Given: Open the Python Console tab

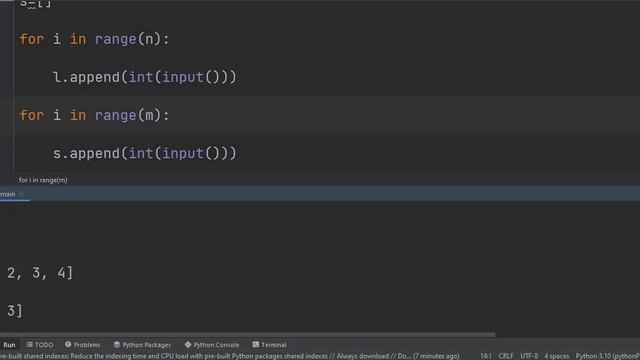Looking at the screenshot, I should (212, 345).
